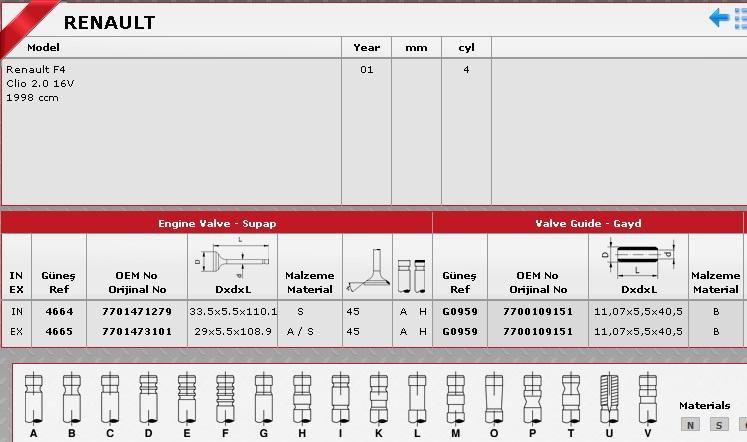Click the Materials legend label

coord(705,405)
